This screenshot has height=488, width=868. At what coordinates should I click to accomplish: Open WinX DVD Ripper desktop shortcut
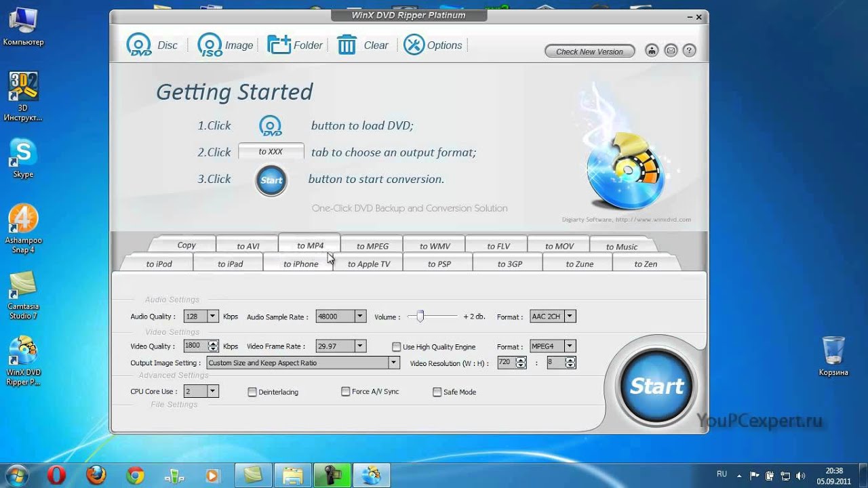(x=23, y=361)
